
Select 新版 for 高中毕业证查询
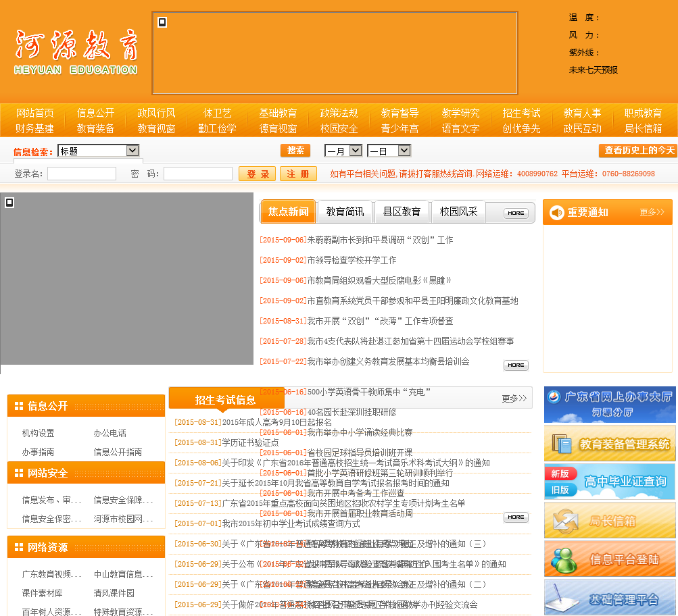(x=560, y=474)
